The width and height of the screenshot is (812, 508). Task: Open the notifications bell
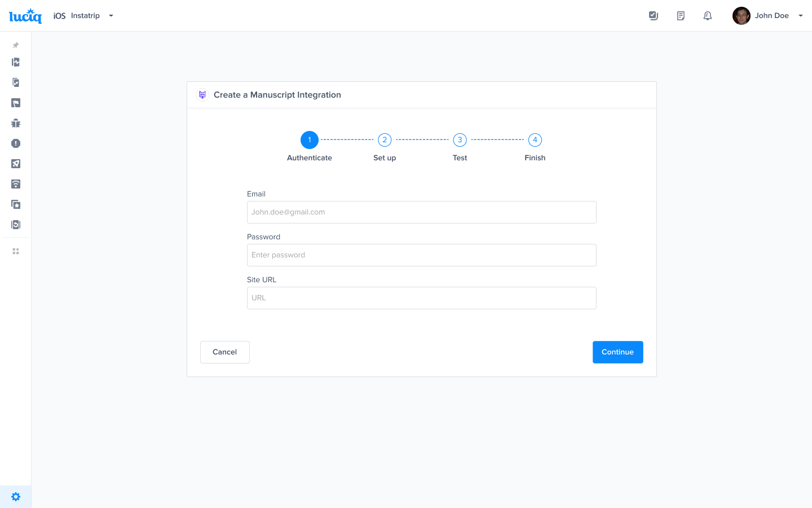[x=708, y=16]
